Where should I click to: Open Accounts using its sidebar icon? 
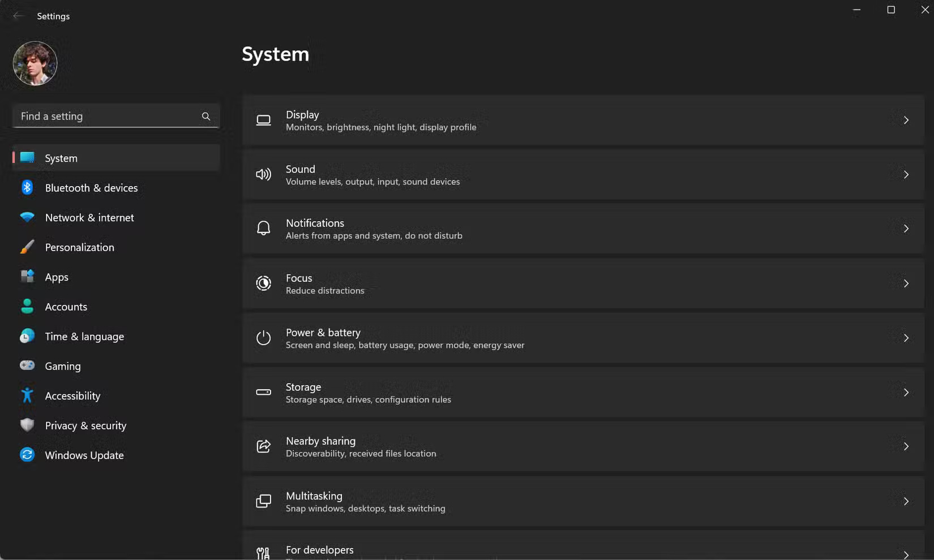coord(27,307)
